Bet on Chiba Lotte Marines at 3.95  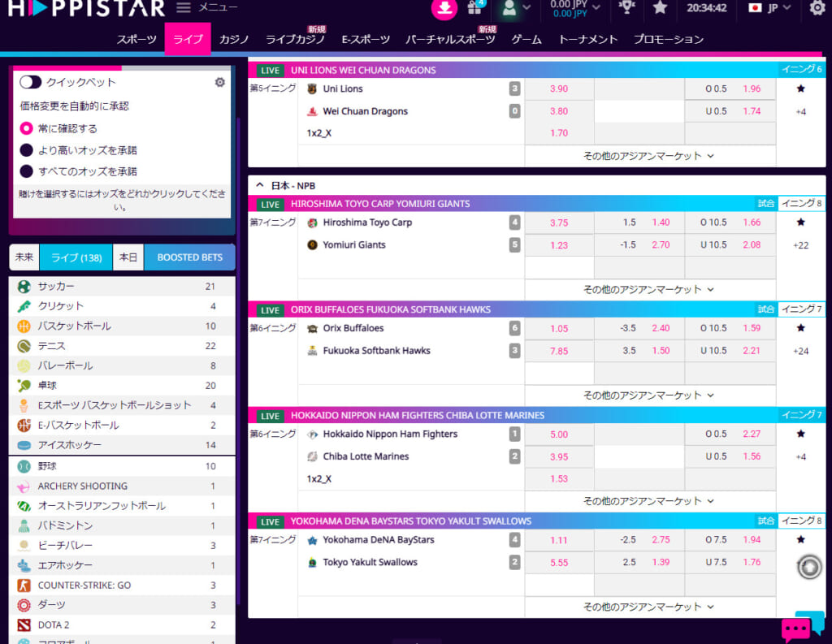(559, 456)
